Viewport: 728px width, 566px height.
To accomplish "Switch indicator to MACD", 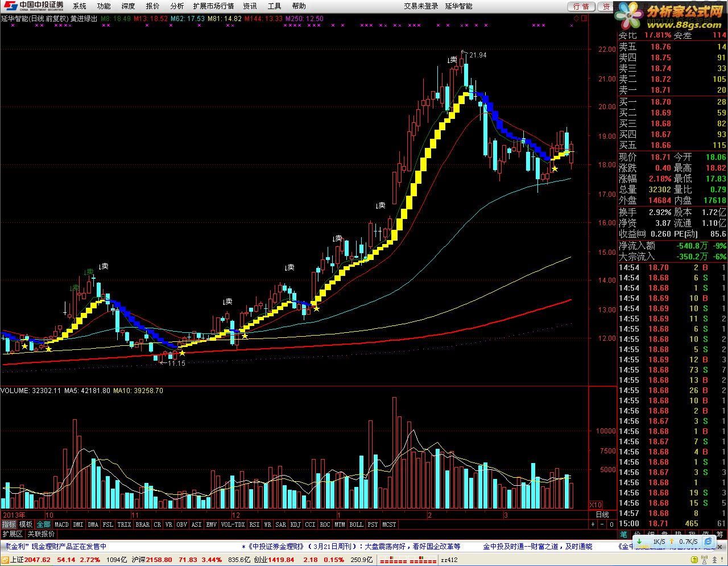I will tap(61, 524).
